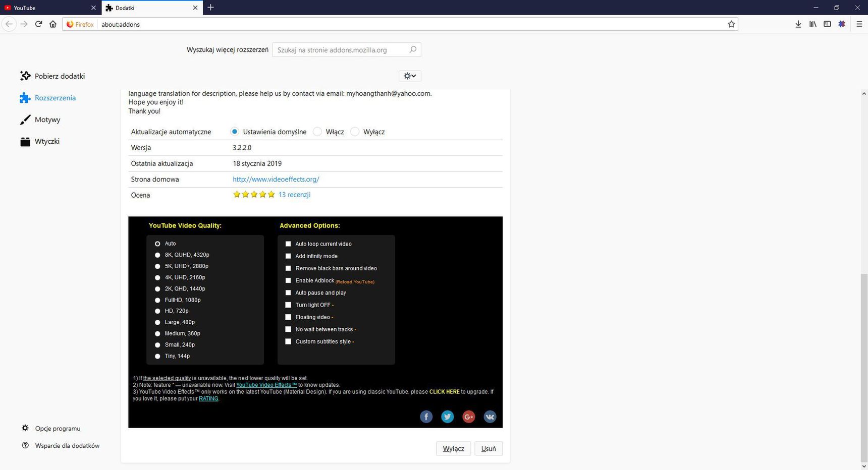Choose Auto video quality
This screenshot has height=470, width=868.
tap(157, 244)
